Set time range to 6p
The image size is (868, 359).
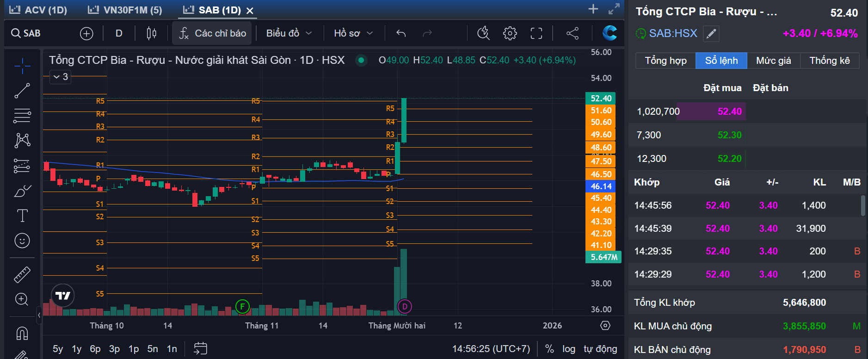[95, 349]
